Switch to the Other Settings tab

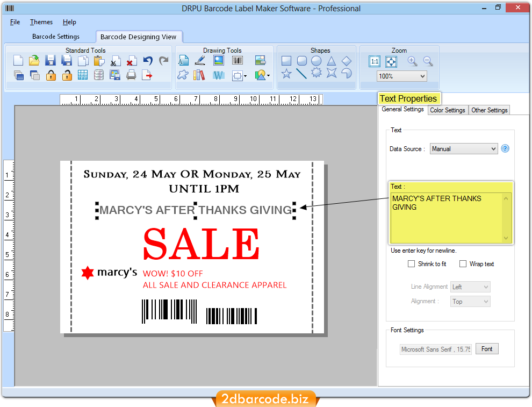pyautogui.click(x=489, y=110)
